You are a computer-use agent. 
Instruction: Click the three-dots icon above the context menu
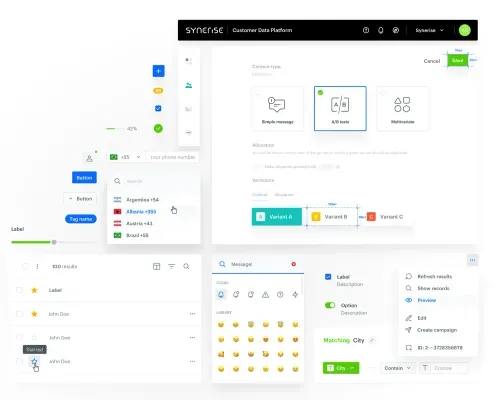472,260
